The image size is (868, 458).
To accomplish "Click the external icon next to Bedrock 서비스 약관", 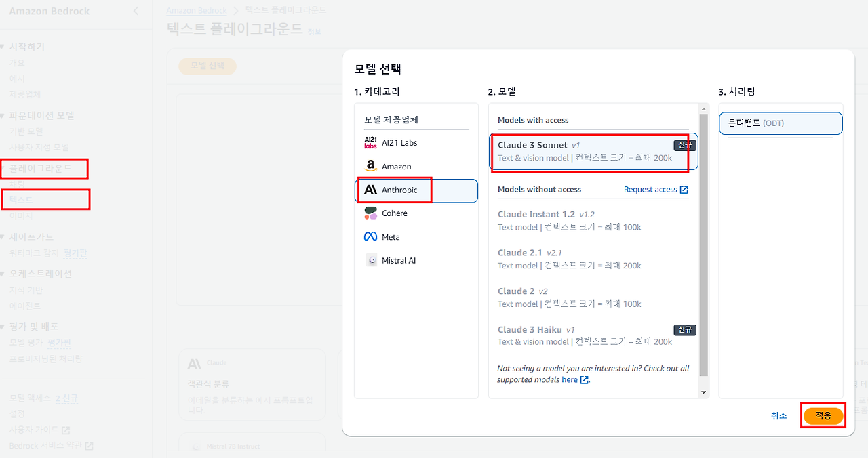I will (89, 446).
